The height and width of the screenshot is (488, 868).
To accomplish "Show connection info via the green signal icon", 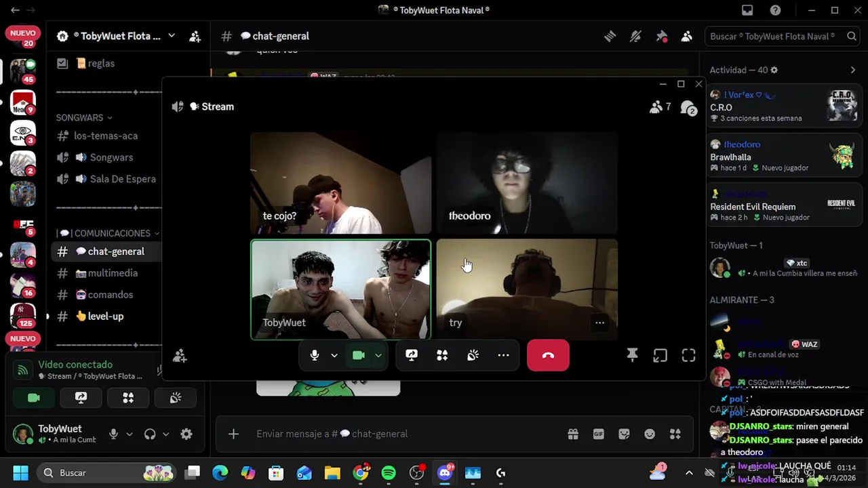I will [x=23, y=370].
